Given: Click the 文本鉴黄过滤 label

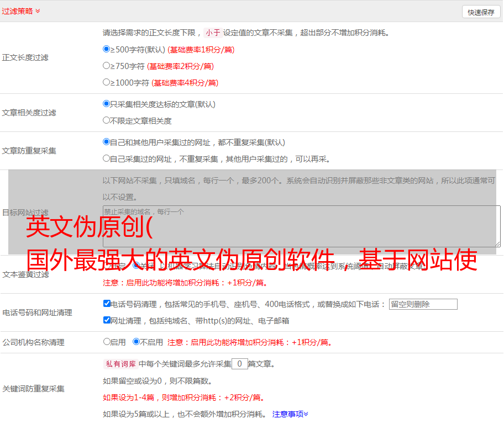Looking at the screenshot, I should (26, 274).
